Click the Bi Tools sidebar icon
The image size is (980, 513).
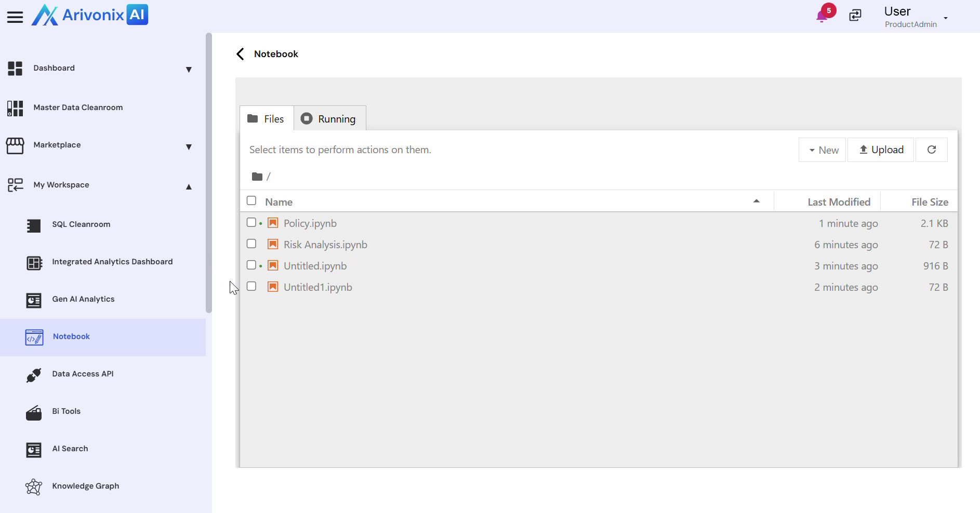[x=34, y=413]
